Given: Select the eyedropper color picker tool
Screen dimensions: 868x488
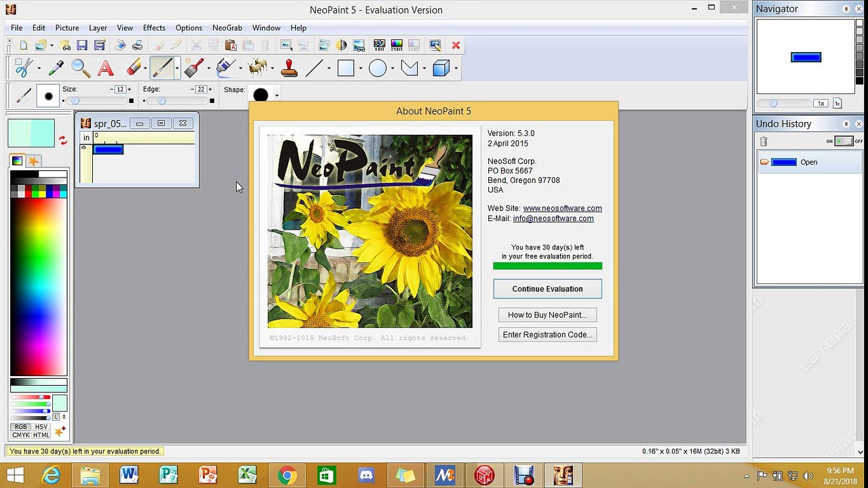Looking at the screenshot, I should [56, 68].
